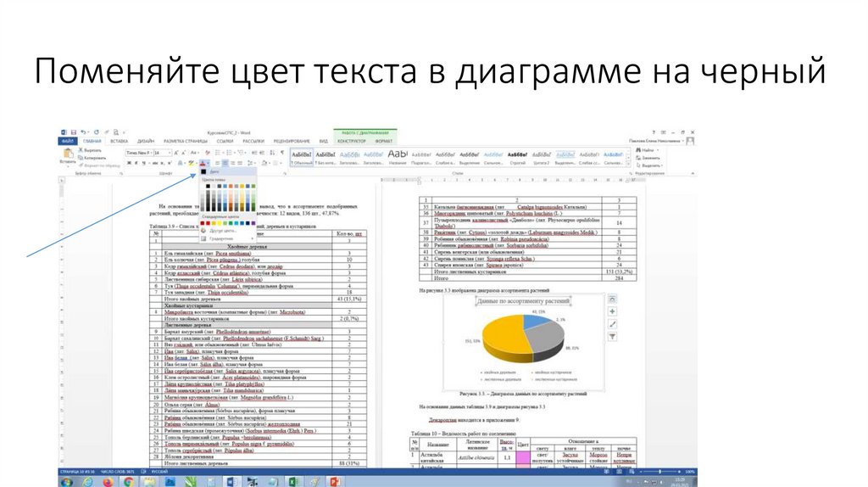Viewport: 868px width, 487px height.
Task: Click the Clear Formatting eraser icon
Action: coord(207,153)
